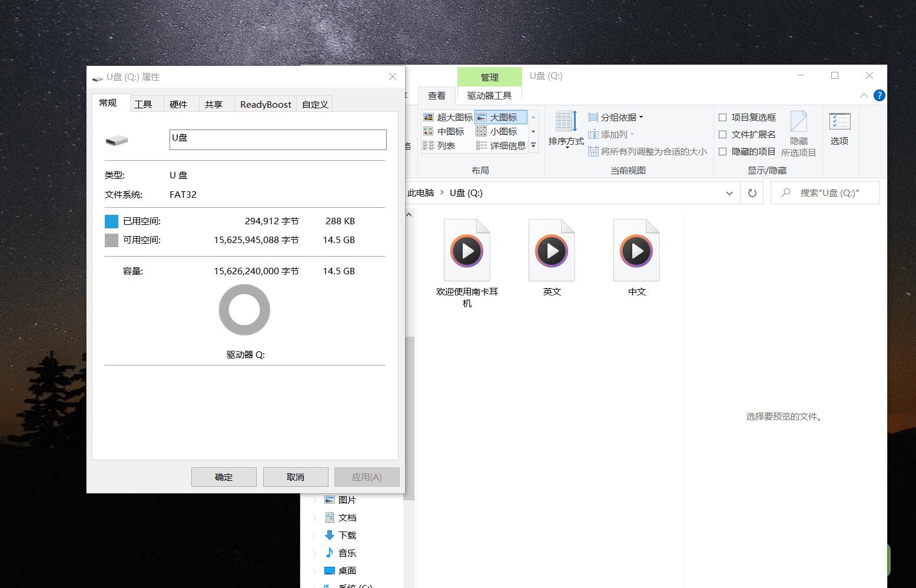Open Explorer help question mark
This screenshot has height=588, width=916.
click(x=880, y=95)
